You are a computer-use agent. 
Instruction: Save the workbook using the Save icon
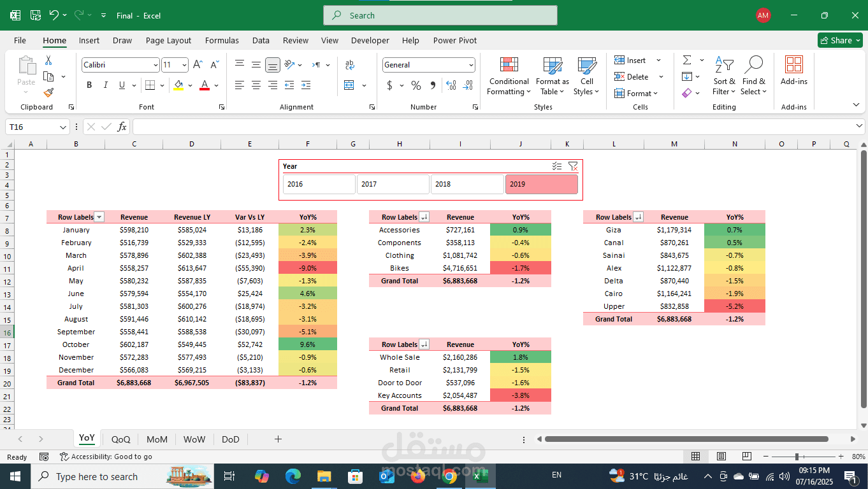[36, 15]
